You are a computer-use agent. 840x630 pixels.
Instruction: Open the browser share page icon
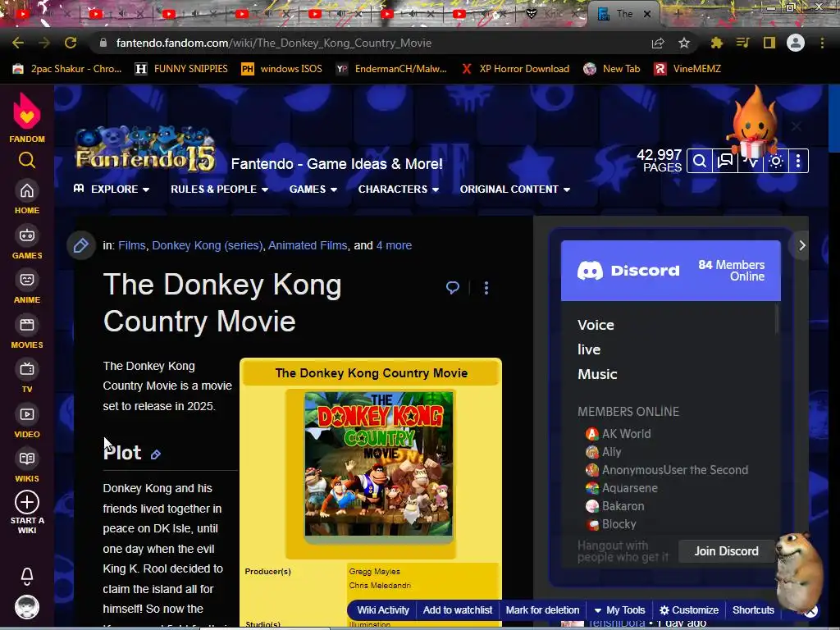tap(658, 43)
